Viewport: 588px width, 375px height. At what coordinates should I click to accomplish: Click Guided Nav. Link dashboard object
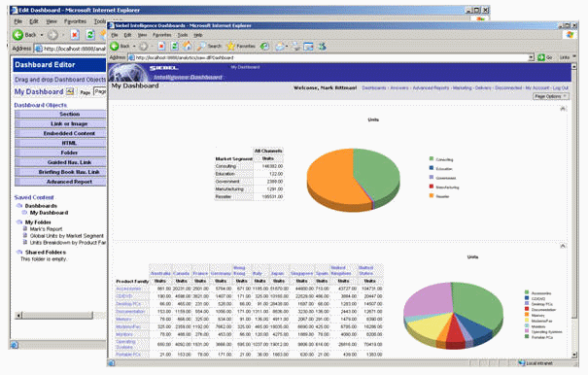click(x=60, y=162)
